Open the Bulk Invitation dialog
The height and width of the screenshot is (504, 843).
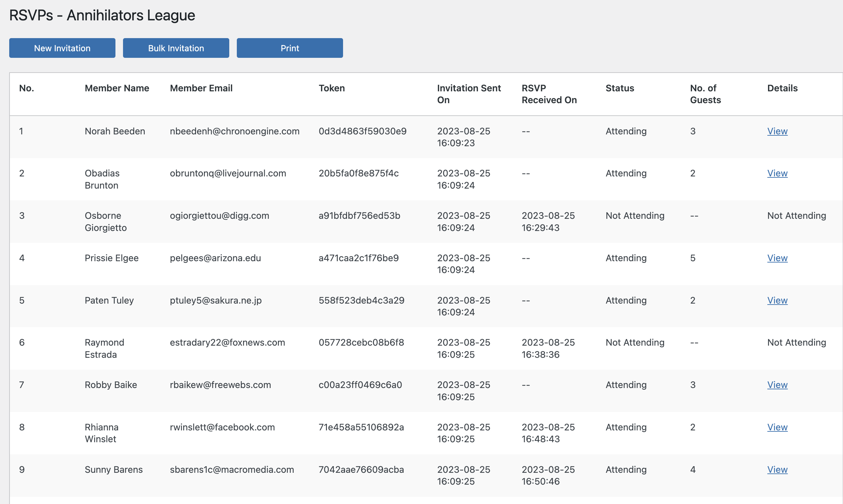176,48
